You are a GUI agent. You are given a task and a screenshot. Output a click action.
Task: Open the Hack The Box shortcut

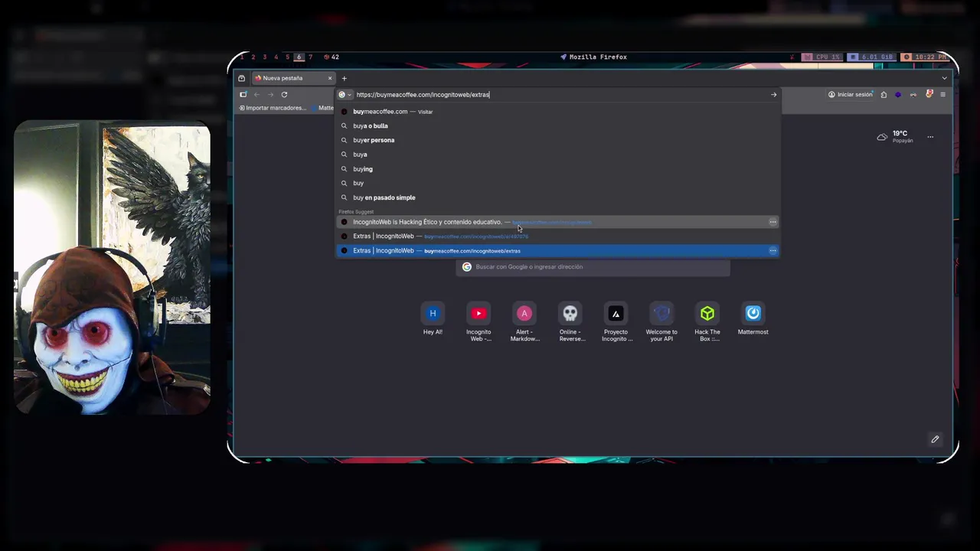click(x=707, y=322)
